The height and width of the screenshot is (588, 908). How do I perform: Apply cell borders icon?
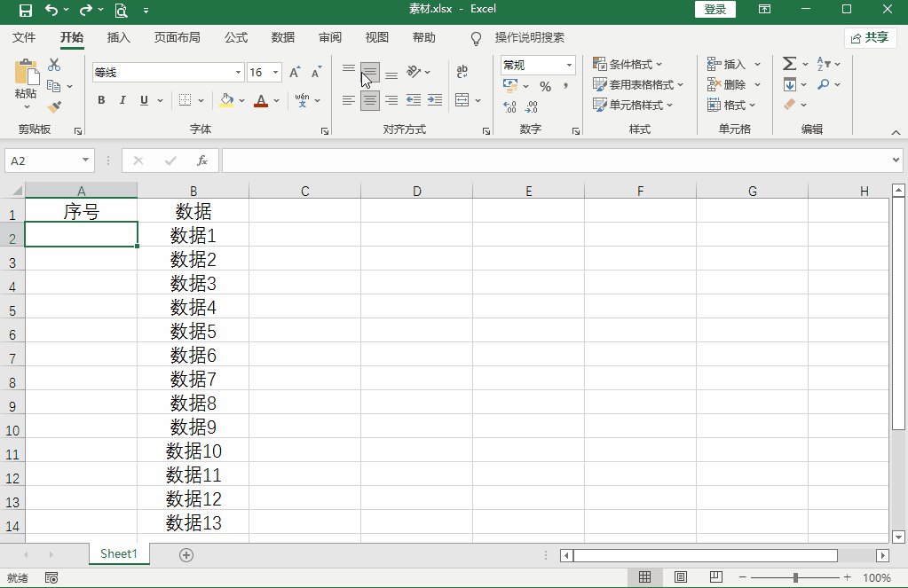pyautogui.click(x=185, y=100)
